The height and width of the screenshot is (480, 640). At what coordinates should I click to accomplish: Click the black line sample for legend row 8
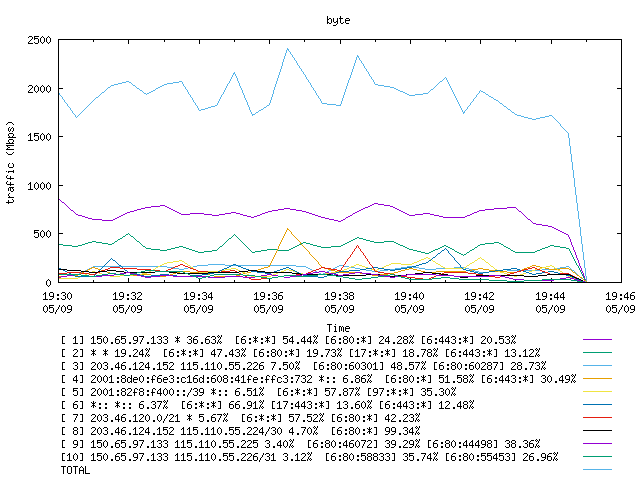(x=597, y=431)
